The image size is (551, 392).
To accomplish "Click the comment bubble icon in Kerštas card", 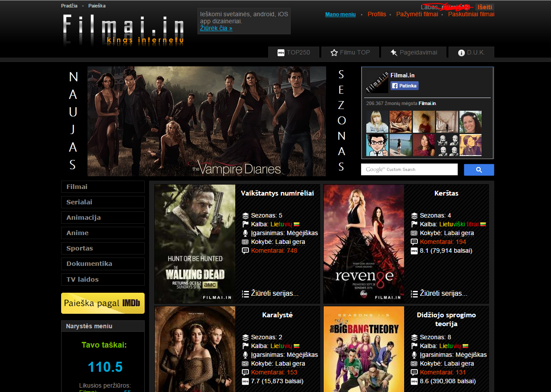I will pos(414,242).
